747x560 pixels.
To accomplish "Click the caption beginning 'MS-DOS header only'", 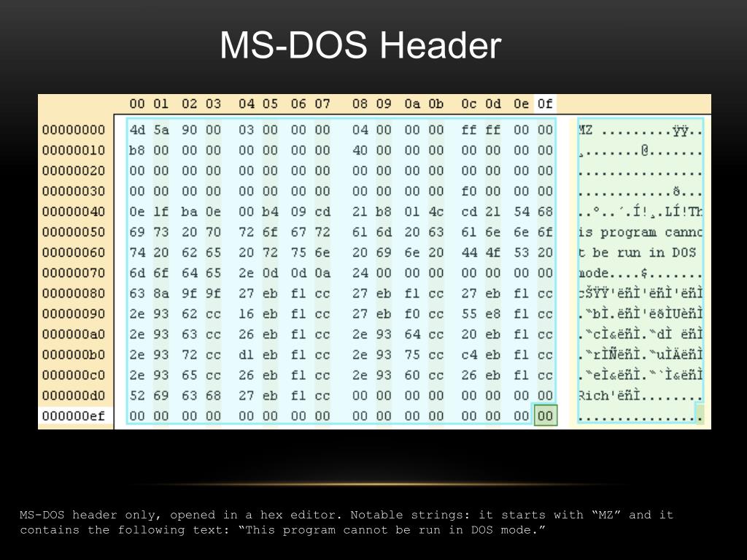I will 347,522.
